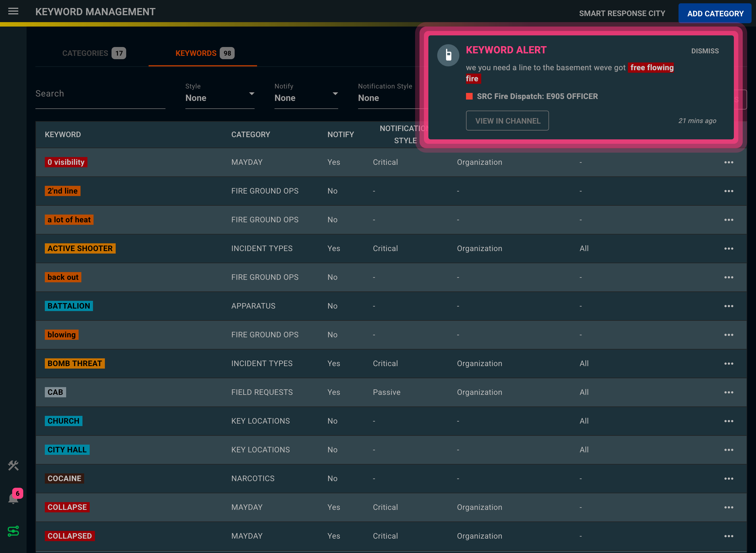Click the ADD CATEGORY button

point(715,13)
